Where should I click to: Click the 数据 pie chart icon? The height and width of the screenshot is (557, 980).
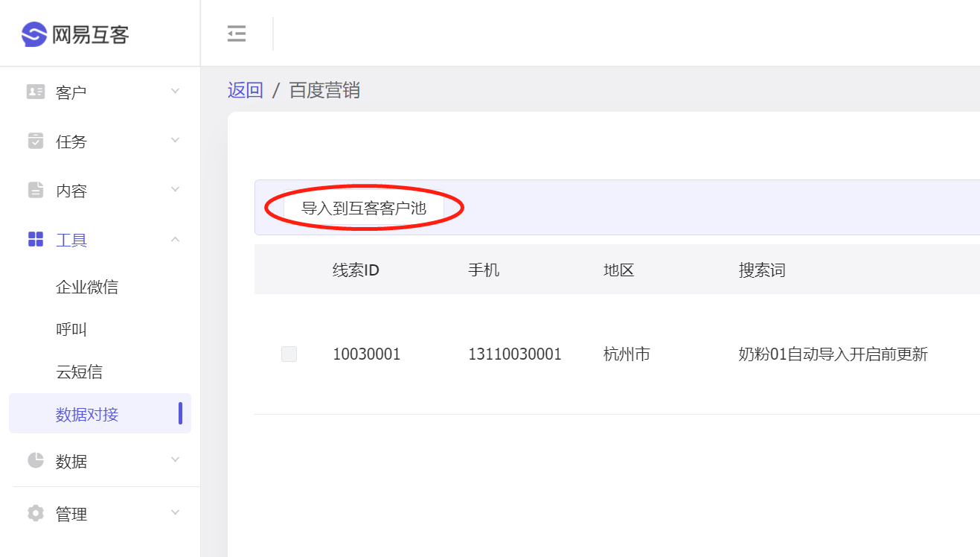(x=36, y=460)
